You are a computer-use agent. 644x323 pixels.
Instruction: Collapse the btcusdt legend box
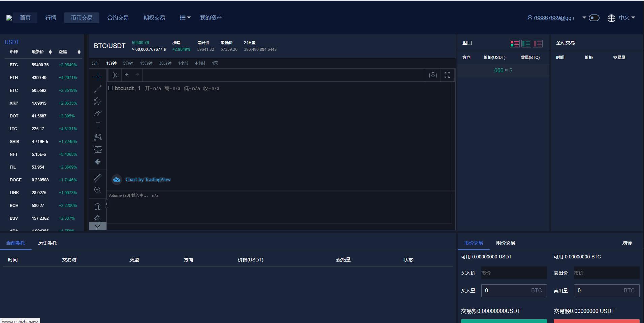(x=110, y=88)
